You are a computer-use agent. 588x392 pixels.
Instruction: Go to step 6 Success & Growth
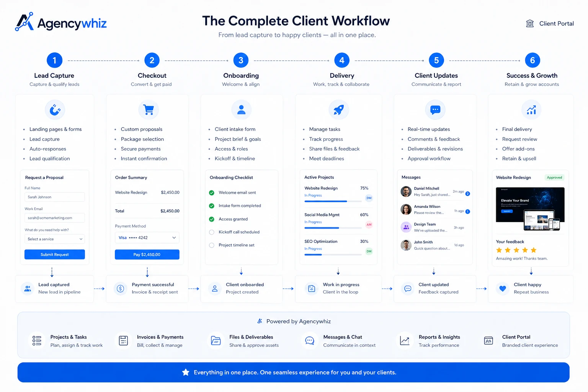coord(532,60)
